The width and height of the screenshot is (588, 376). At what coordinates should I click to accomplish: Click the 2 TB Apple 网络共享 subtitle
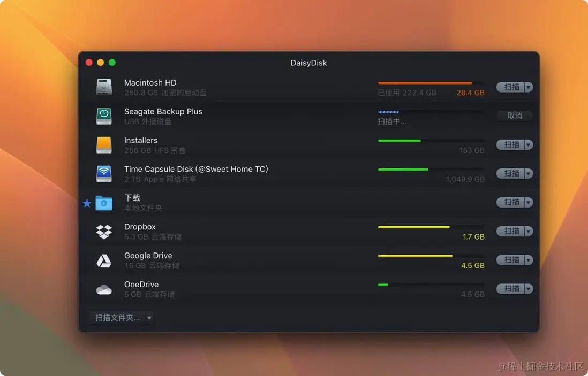pyautogui.click(x=160, y=179)
